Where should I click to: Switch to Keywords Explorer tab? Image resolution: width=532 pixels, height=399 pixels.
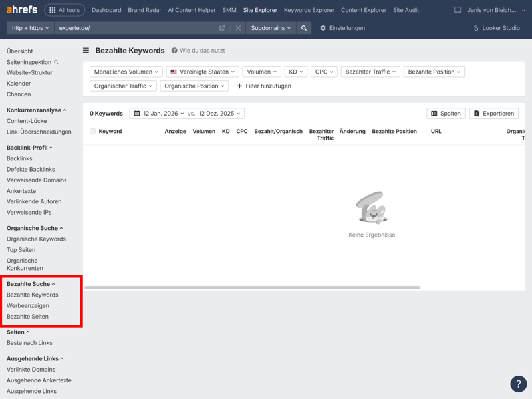pyautogui.click(x=309, y=10)
